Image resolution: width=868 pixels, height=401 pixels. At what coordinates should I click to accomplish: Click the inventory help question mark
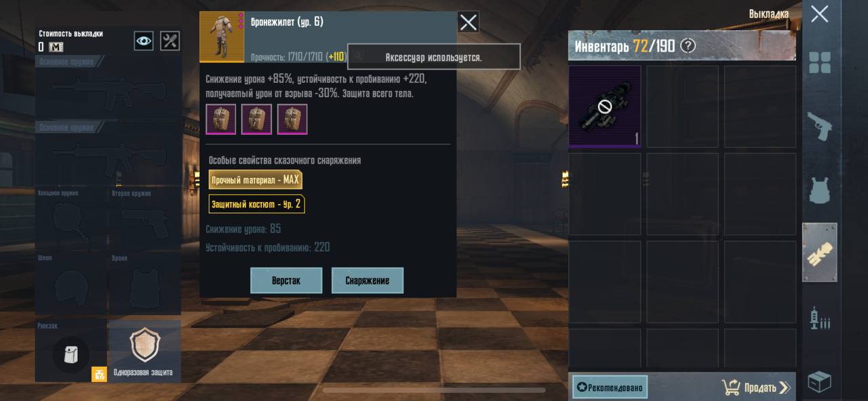click(688, 45)
